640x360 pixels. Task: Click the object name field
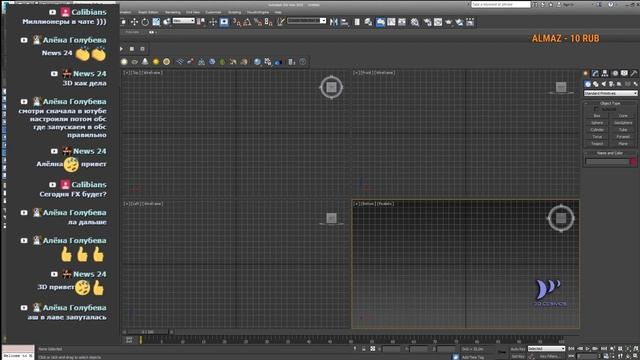click(607, 162)
